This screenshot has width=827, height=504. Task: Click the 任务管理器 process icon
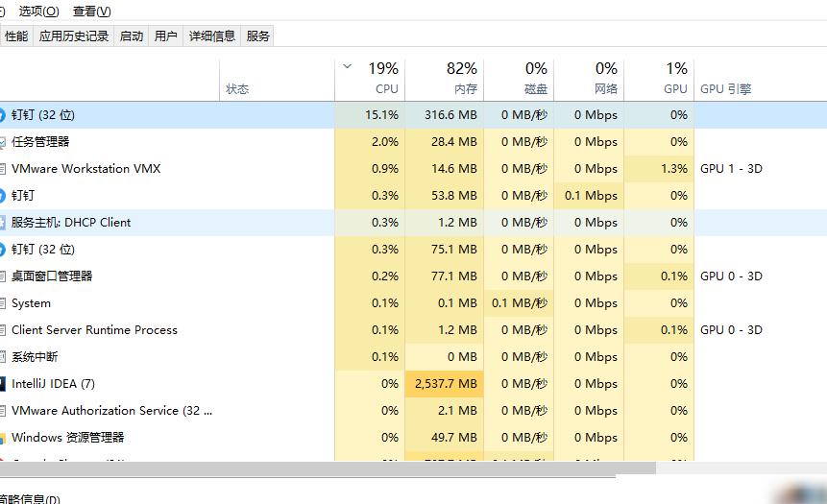(2, 142)
